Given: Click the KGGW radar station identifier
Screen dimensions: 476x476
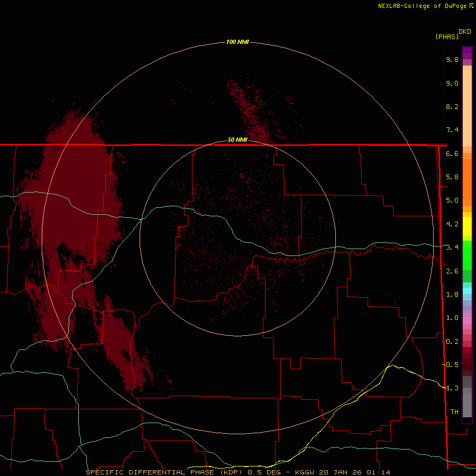Looking at the screenshot, I should click(305, 472).
